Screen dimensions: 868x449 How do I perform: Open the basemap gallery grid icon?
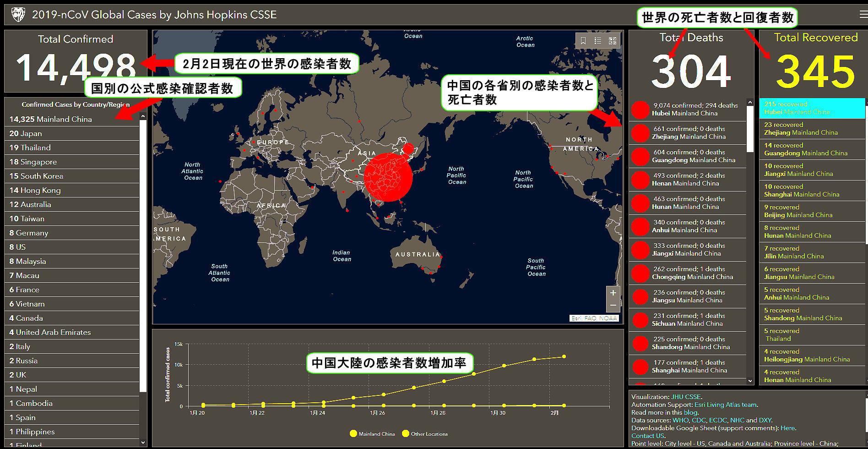click(612, 41)
